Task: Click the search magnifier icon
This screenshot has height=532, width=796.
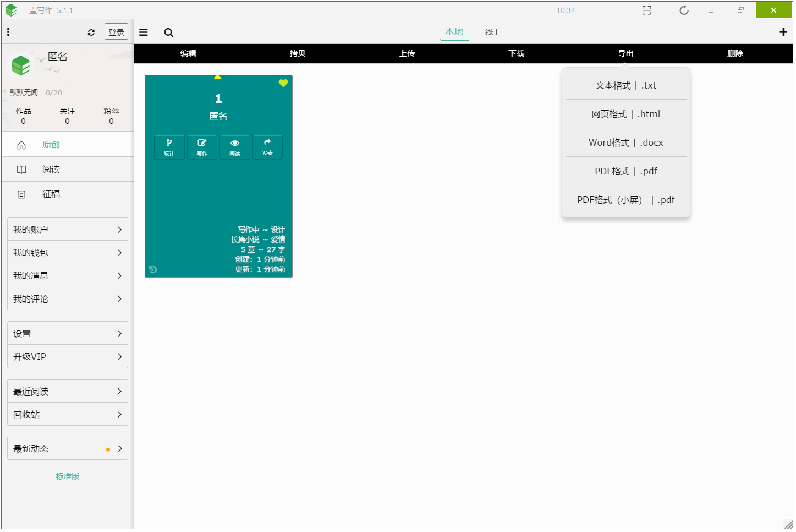Action: click(169, 32)
